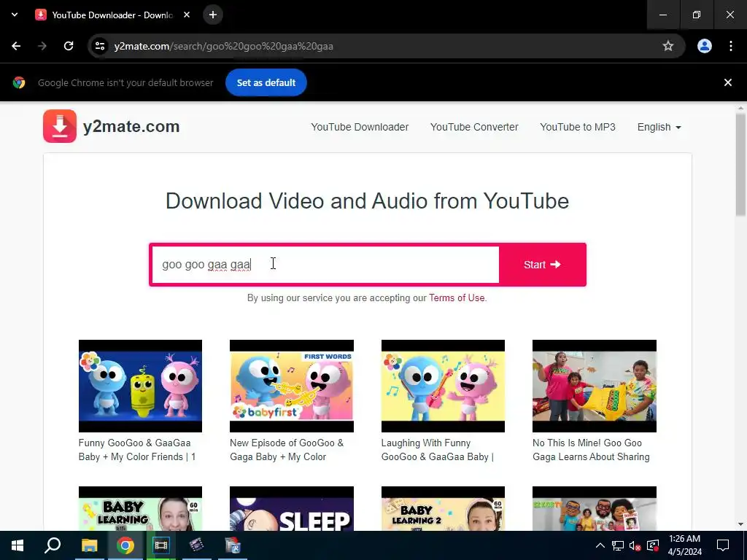The width and height of the screenshot is (747, 560).
Task: Click title 'No This Is Mine! Goo Goo Gaga'
Action: pyautogui.click(x=591, y=450)
